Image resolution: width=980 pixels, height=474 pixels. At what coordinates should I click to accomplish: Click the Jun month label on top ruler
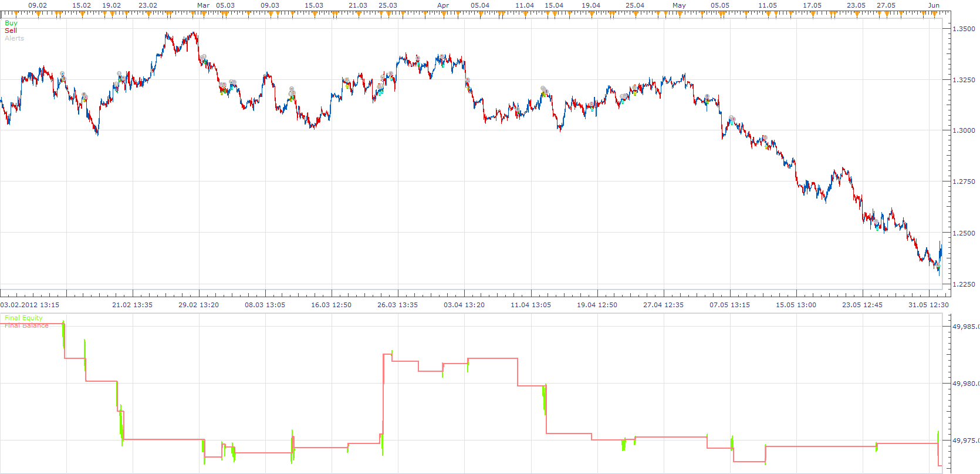tap(934, 5)
